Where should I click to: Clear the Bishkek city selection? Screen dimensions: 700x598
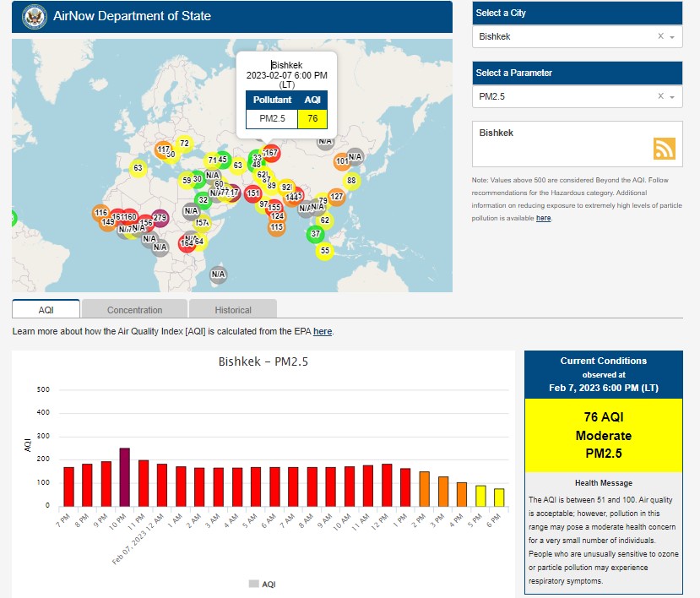pos(660,37)
